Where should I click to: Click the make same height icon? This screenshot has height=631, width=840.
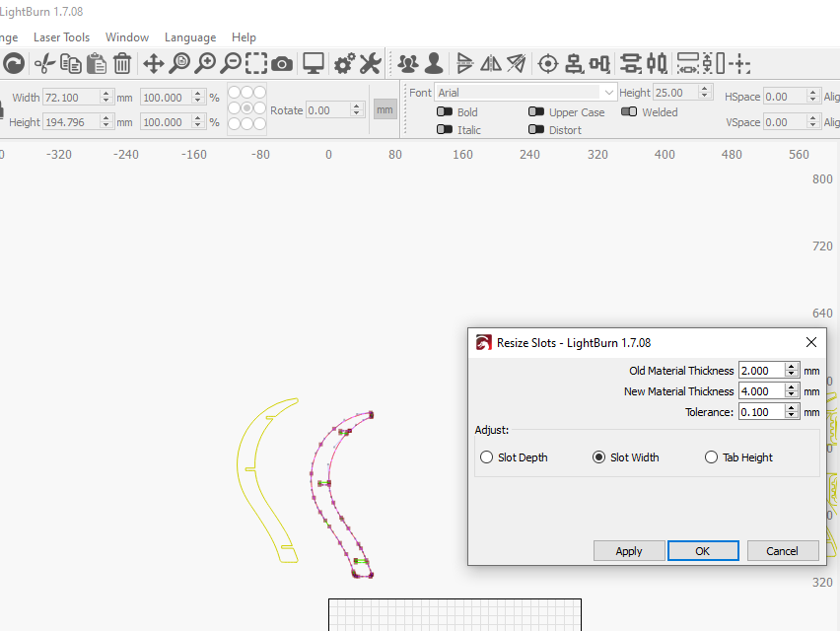point(714,64)
